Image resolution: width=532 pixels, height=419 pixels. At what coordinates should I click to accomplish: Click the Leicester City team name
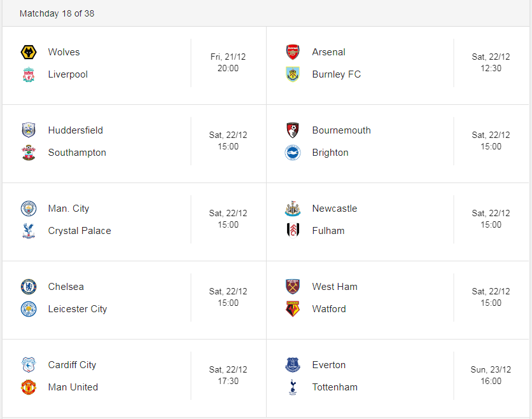tap(78, 309)
